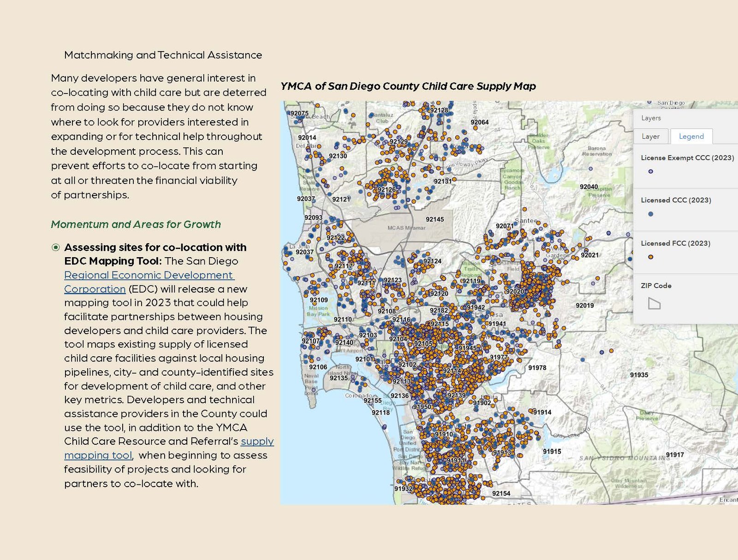This screenshot has height=560, width=738.
Task: Click ZIP label 91915 on map
Action: click(x=552, y=452)
